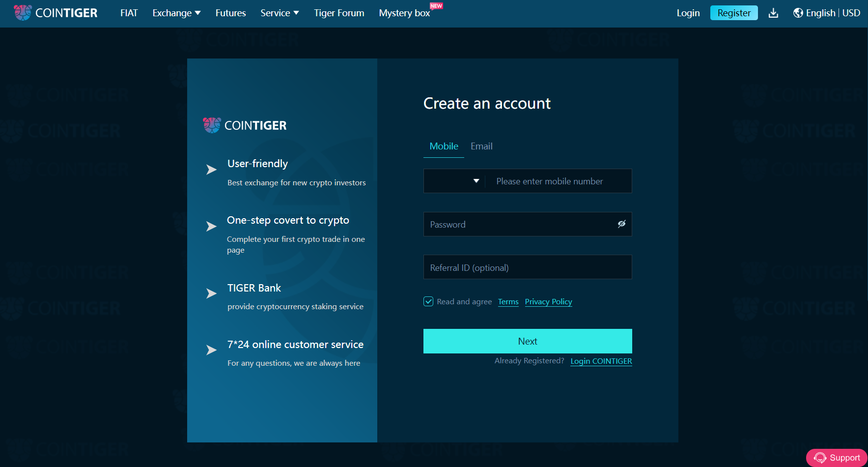Click the NEW badge on Mystery box
868x467 pixels.
[x=436, y=6]
